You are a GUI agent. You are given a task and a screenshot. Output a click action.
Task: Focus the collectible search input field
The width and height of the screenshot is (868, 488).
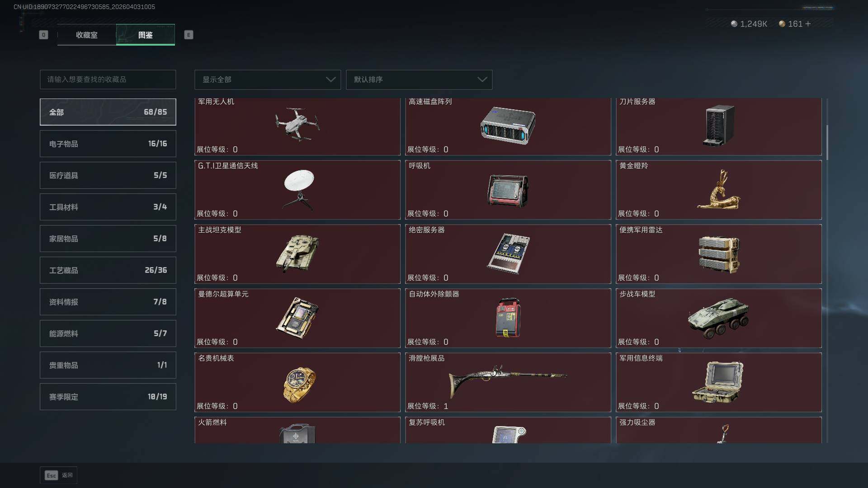click(x=108, y=80)
